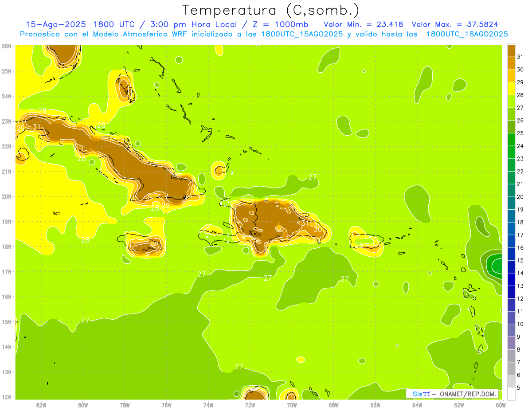532x411 pixels.
Task: Click the 72W longitude axis label
Action: [x=250, y=405]
